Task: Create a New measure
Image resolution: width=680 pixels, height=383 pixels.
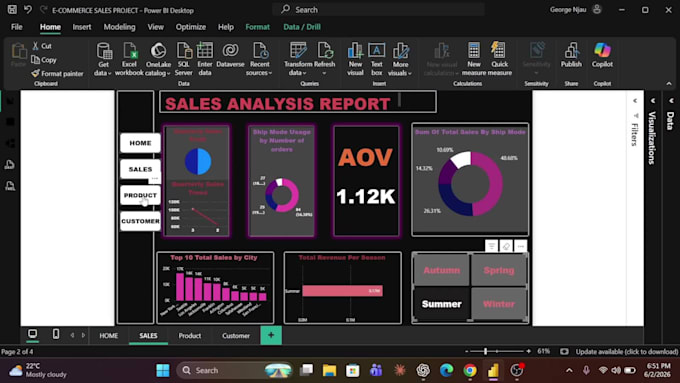Action: point(474,60)
